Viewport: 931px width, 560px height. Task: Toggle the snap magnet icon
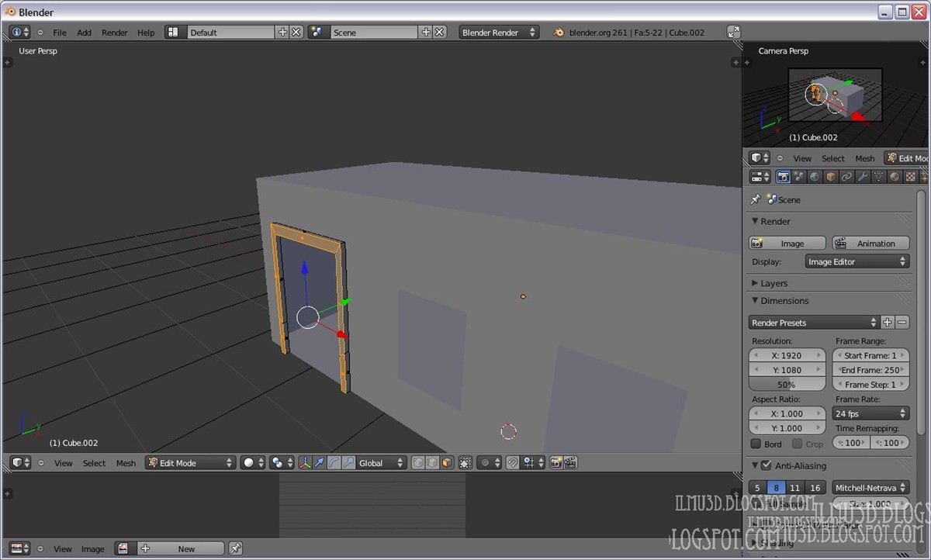512,463
